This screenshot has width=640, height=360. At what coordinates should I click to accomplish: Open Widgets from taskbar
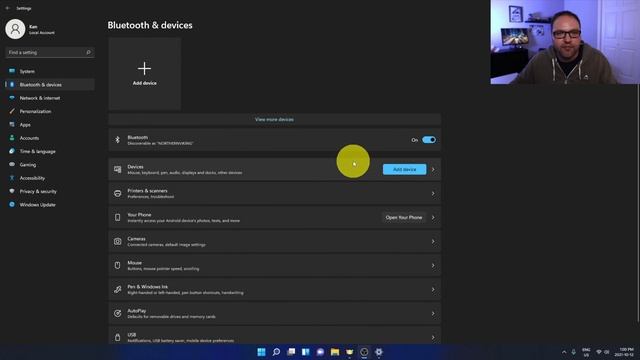click(x=306, y=352)
